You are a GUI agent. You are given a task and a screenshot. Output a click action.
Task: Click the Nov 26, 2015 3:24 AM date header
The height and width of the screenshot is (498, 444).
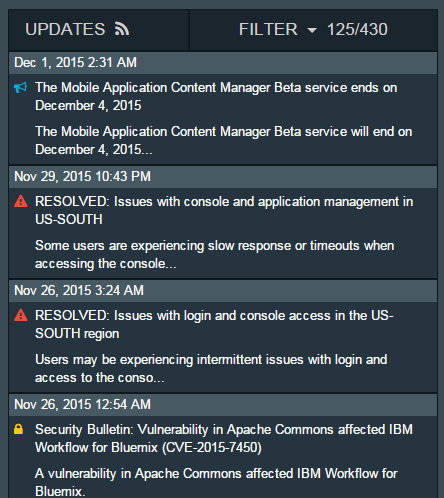[x=223, y=291]
